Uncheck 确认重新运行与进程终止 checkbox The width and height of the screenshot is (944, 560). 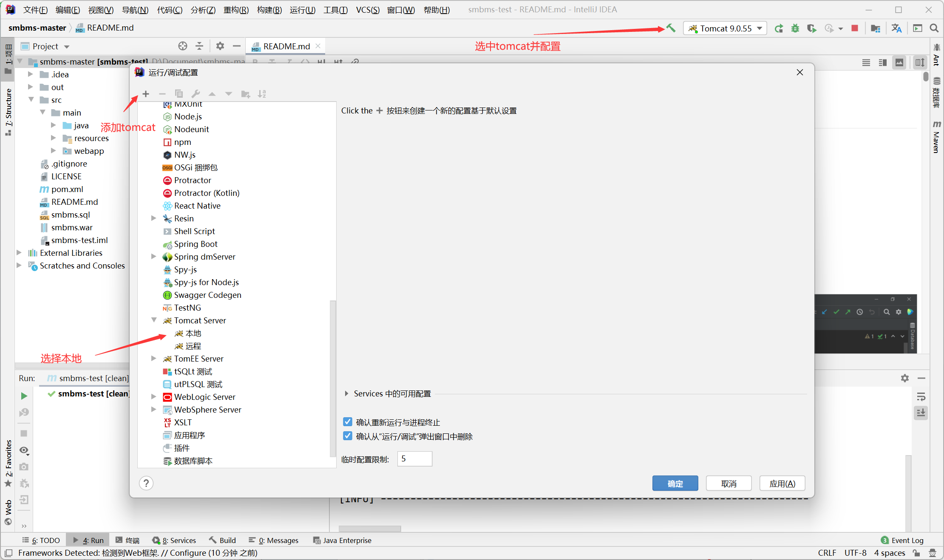pyautogui.click(x=348, y=422)
